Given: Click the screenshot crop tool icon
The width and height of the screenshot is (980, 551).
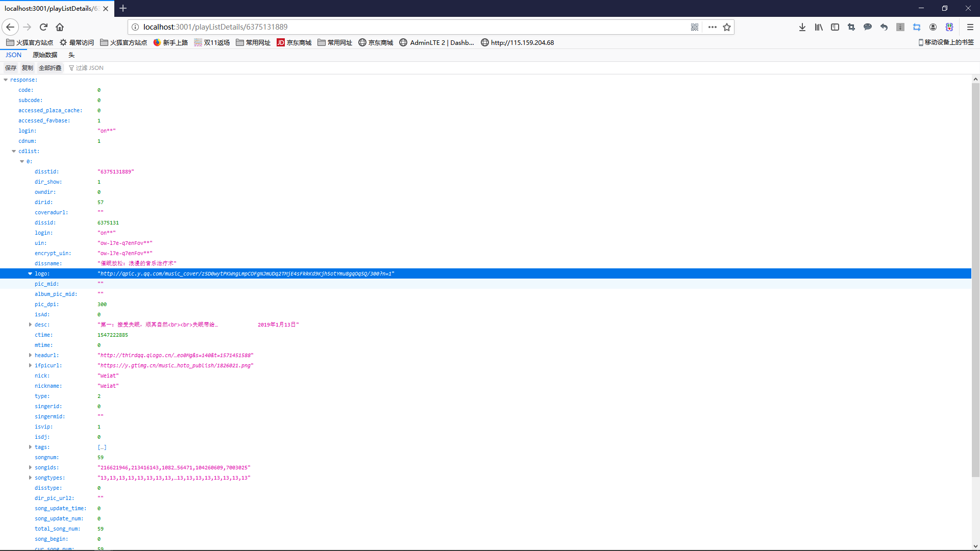Looking at the screenshot, I should coord(851,27).
